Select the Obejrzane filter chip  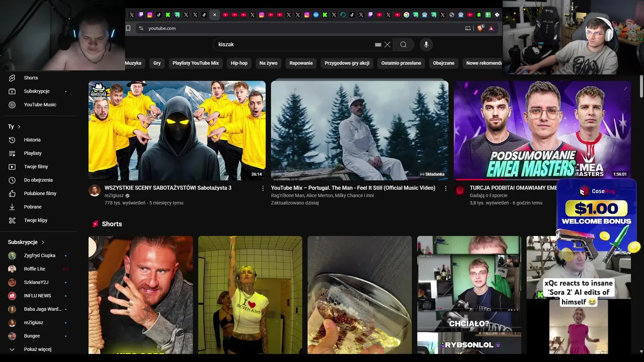pyautogui.click(x=444, y=63)
